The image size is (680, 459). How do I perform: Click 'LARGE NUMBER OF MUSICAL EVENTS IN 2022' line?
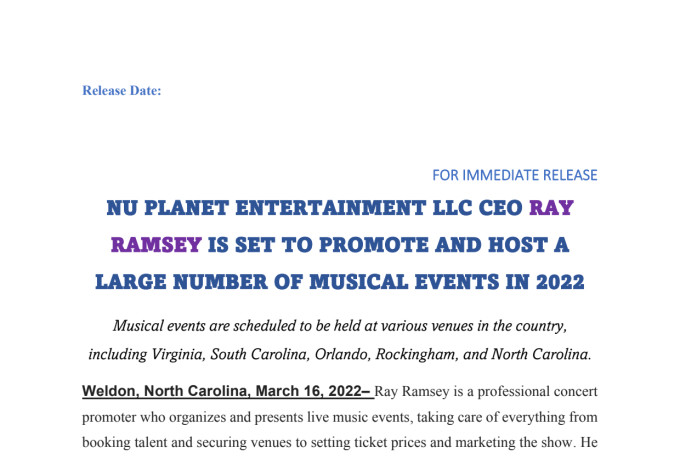click(340, 282)
